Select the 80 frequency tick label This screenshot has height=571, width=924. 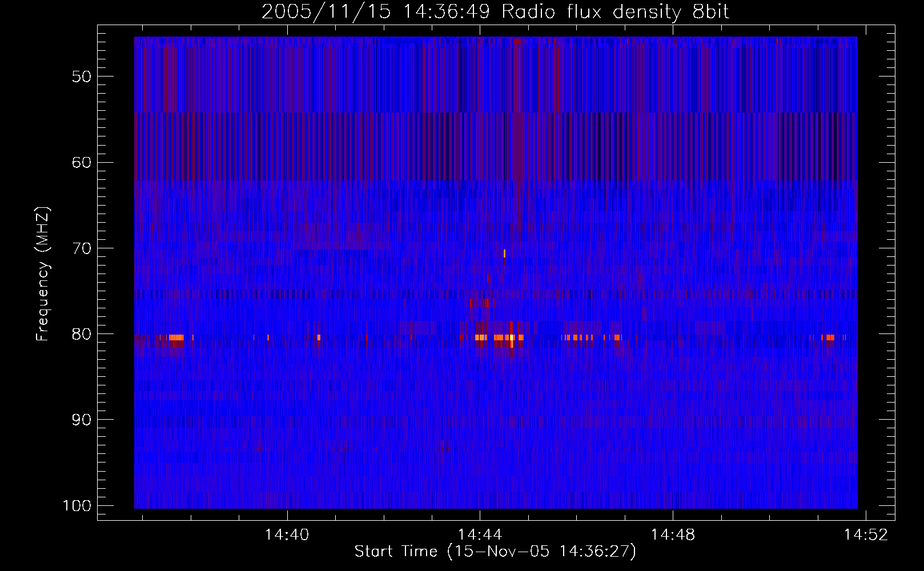click(82, 334)
